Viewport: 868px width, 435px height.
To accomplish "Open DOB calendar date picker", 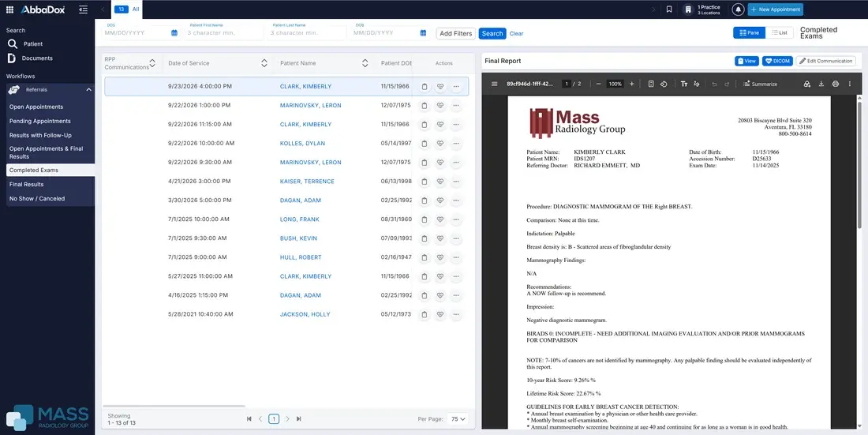I will [x=423, y=33].
